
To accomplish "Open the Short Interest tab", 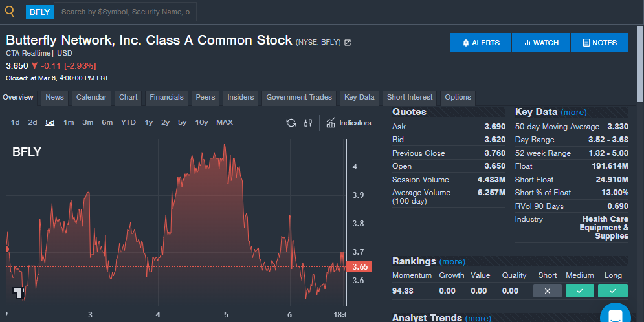I will [x=410, y=98].
